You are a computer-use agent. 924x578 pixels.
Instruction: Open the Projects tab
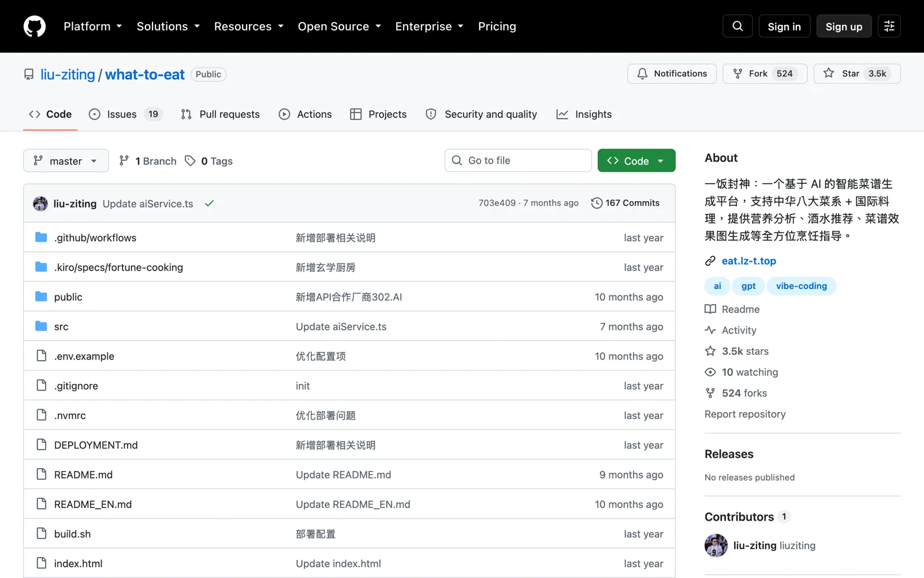[x=378, y=114]
